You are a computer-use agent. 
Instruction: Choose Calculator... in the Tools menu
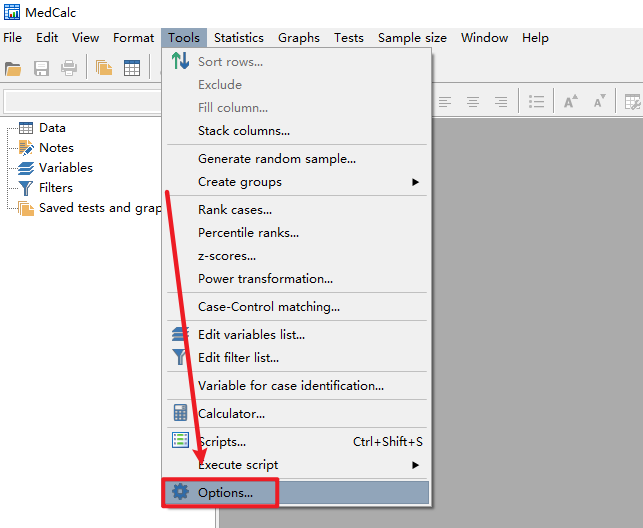[x=231, y=413]
